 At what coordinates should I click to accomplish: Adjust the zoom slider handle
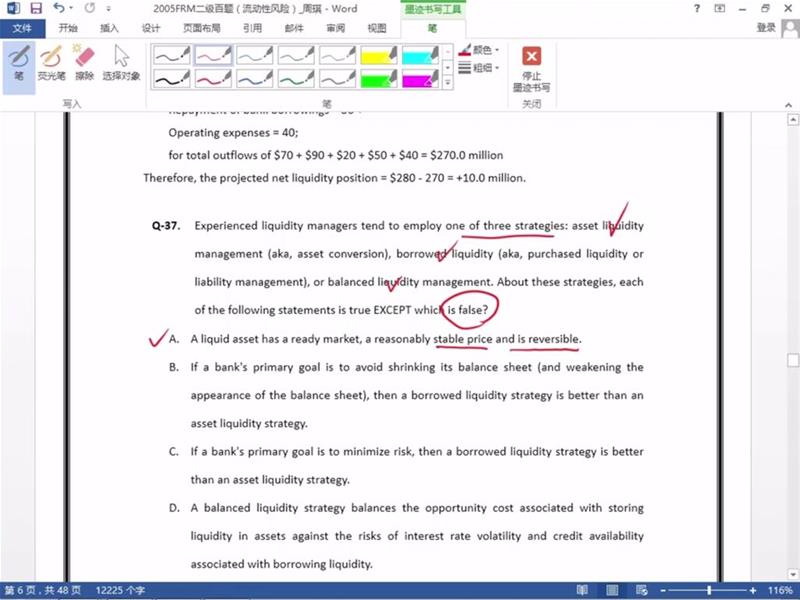pyautogui.click(x=709, y=590)
